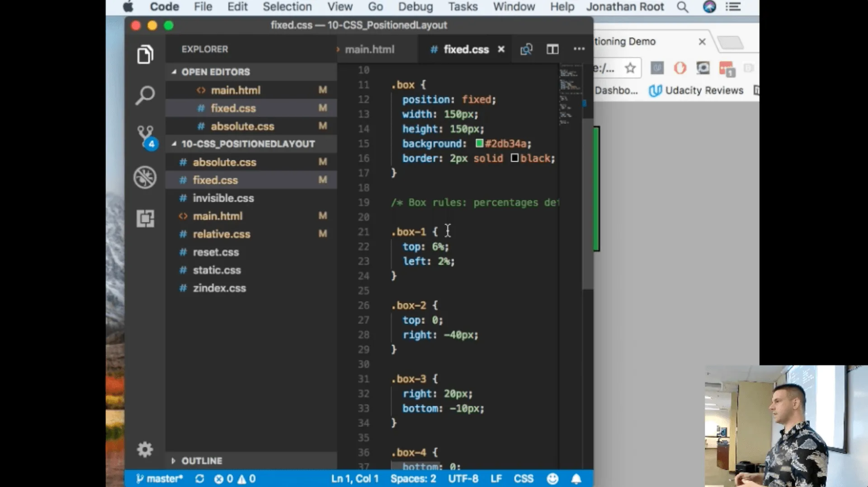This screenshot has width=868, height=487.
Task: Open the More Actions ellipsis menu
Action: click(579, 49)
